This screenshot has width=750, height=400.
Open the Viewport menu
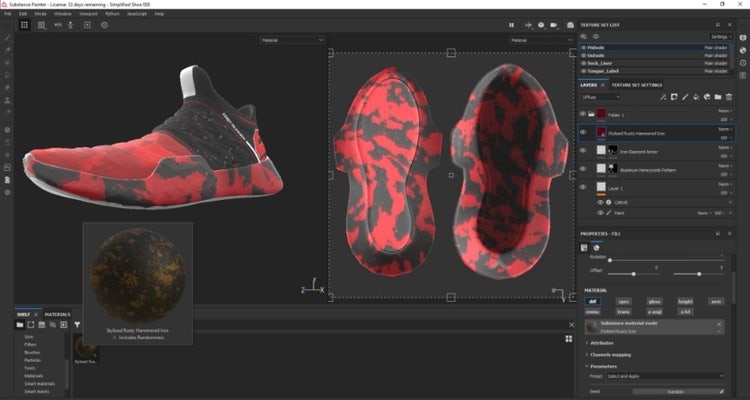88,14
